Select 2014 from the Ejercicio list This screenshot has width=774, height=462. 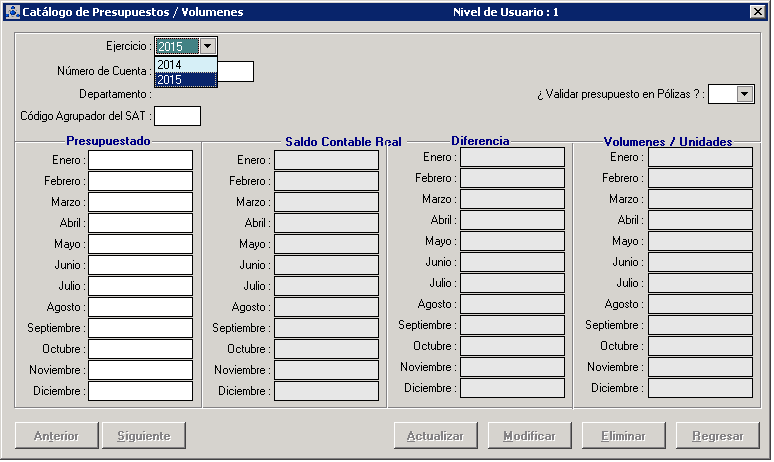pyautogui.click(x=185, y=65)
